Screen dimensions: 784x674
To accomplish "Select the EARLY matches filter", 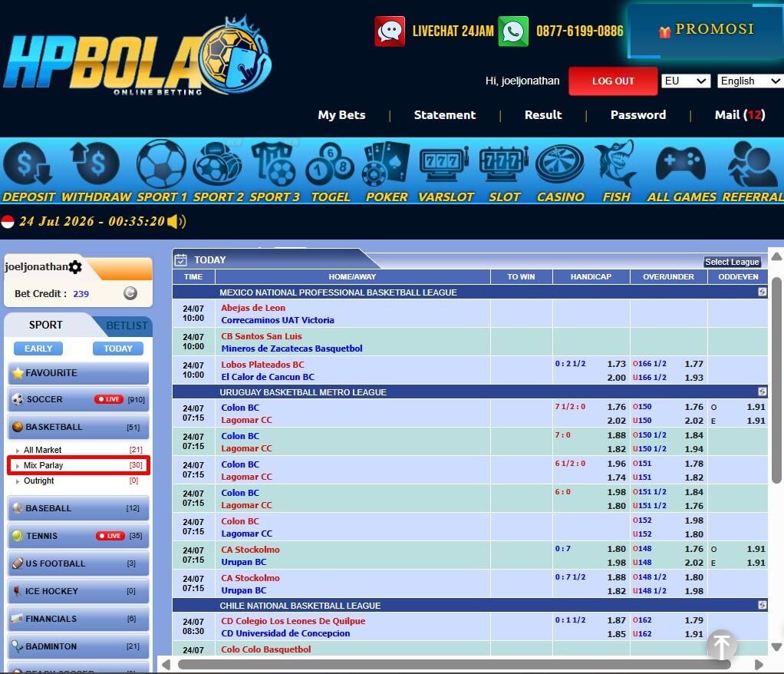I will (x=38, y=349).
